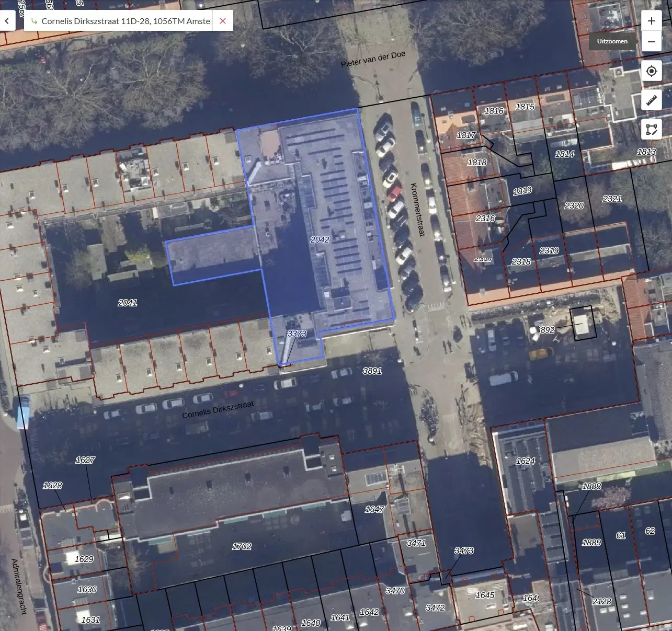Click the Krommertstraat street label
Image resolution: width=672 pixels, height=631 pixels.
[417, 209]
